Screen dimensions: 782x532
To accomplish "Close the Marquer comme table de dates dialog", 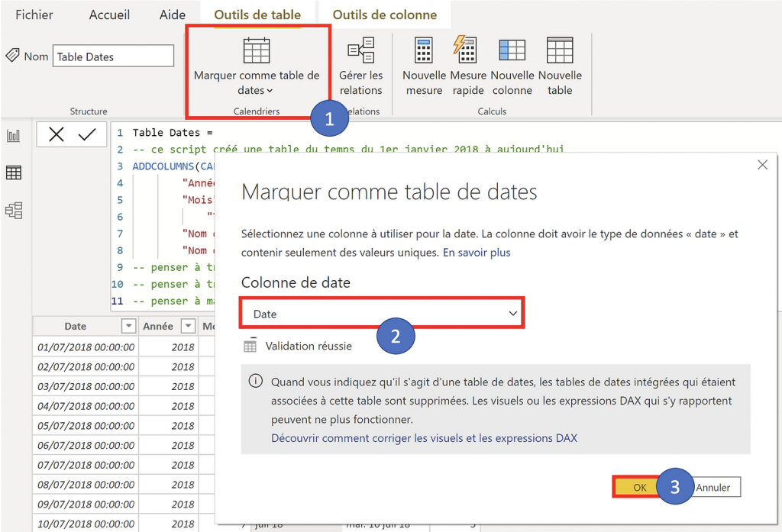I will coord(762,165).
